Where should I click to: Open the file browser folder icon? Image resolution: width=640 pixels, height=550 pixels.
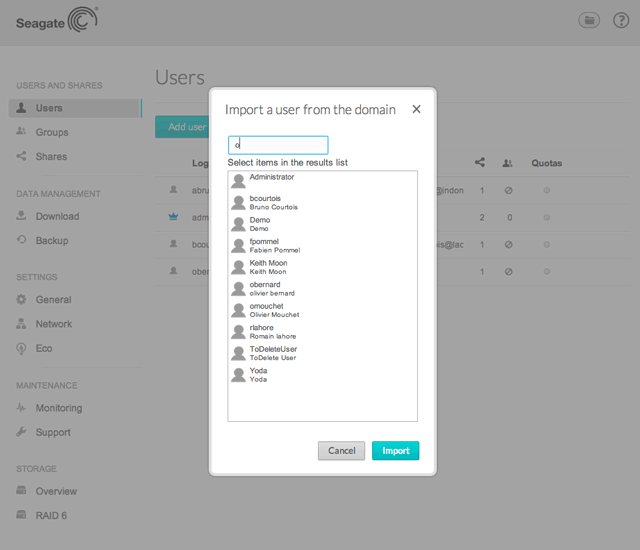click(589, 20)
